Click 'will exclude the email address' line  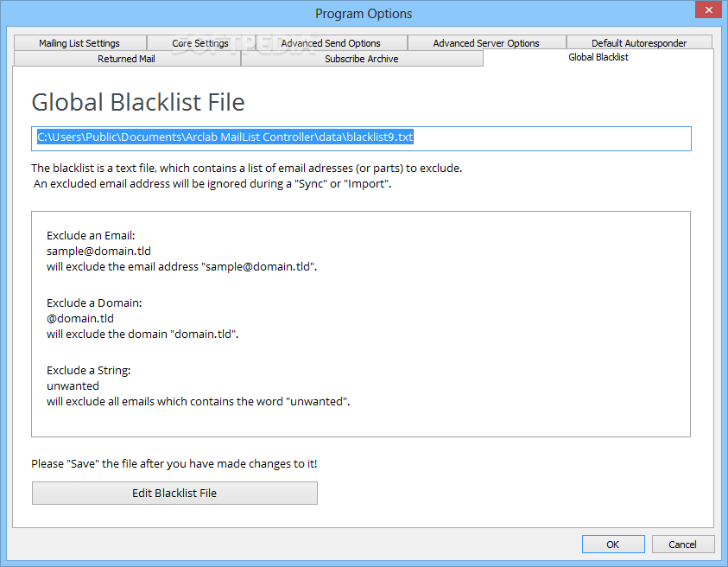[x=181, y=267]
